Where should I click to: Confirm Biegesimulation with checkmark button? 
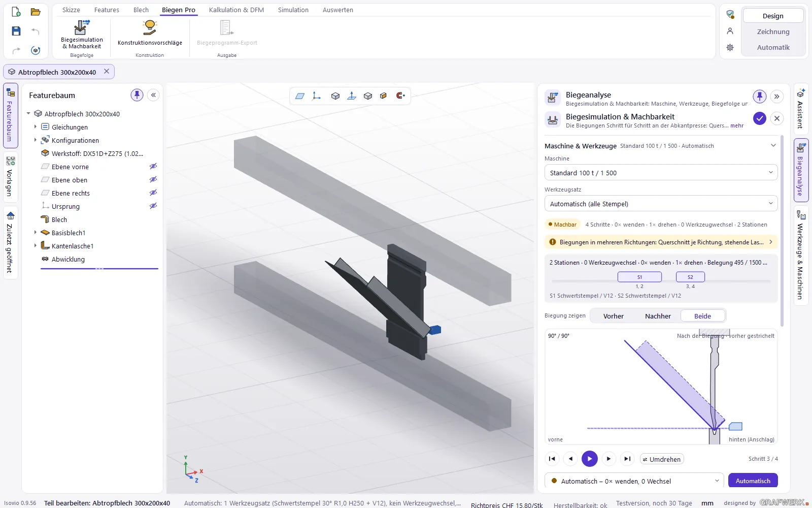[x=759, y=118]
